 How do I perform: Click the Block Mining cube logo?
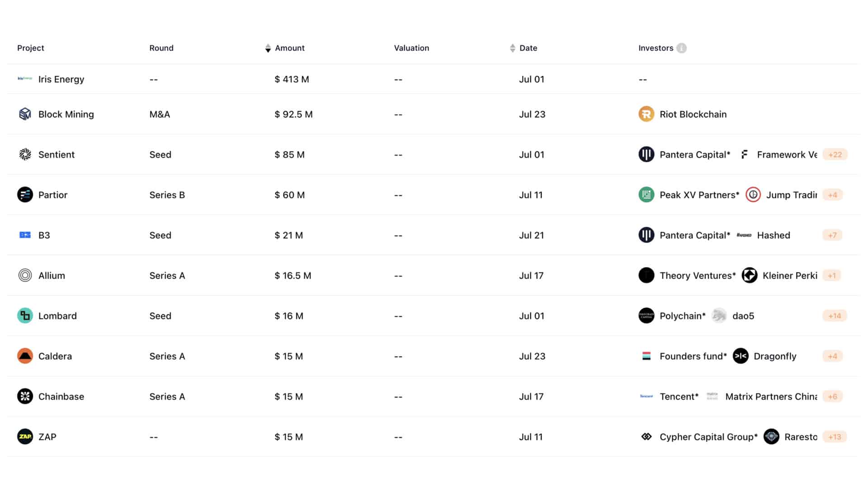pyautogui.click(x=25, y=114)
